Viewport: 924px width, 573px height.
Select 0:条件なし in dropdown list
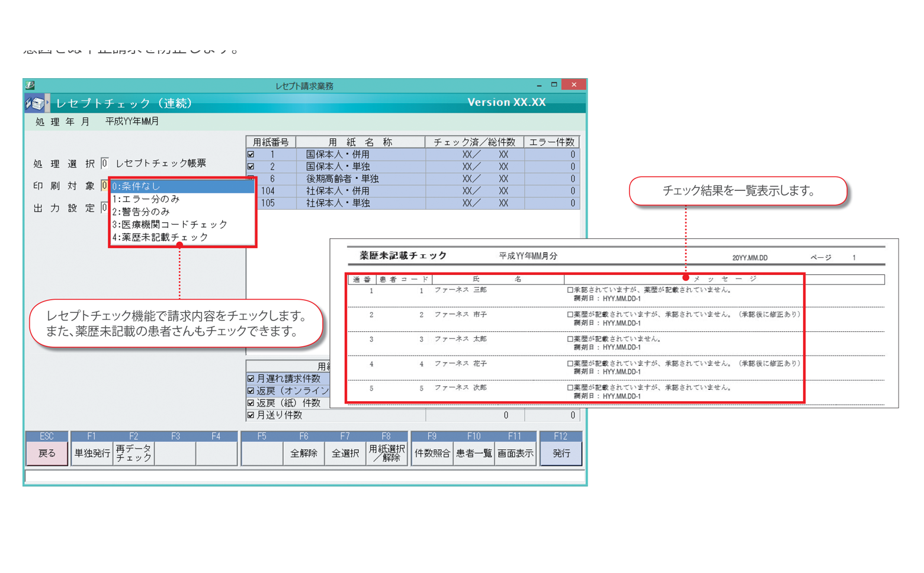pyautogui.click(x=182, y=186)
